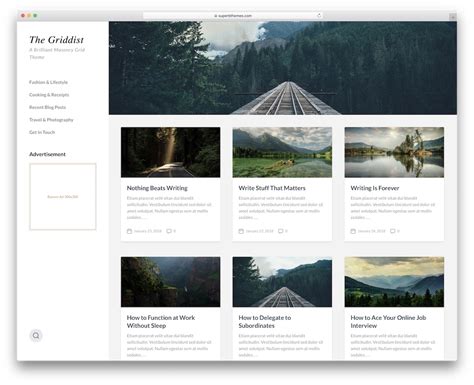Click the comment count under Write Stuff That Matters

pos(286,231)
